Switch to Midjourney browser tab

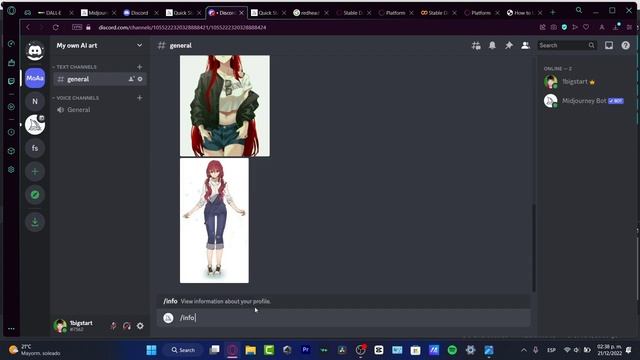click(x=98, y=13)
